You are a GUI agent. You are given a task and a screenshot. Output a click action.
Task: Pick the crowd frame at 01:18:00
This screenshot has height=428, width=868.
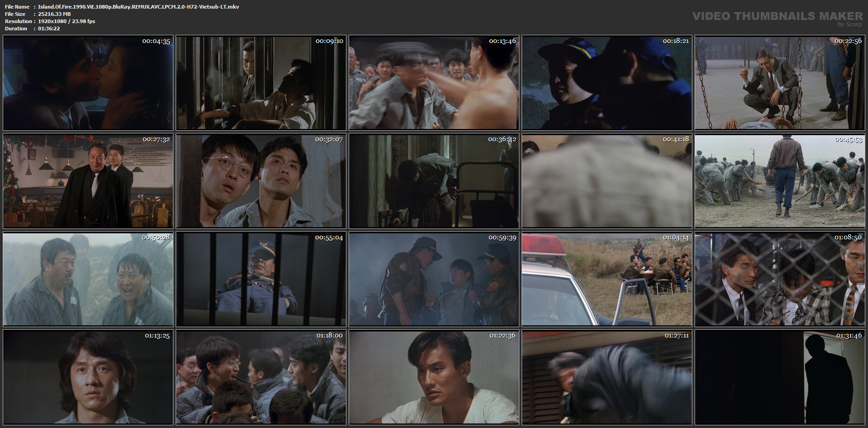click(261, 377)
